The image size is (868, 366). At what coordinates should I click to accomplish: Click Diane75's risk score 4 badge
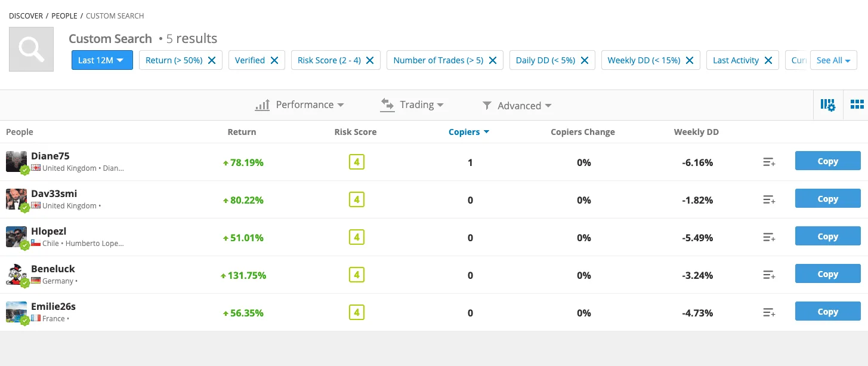point(357,162)
